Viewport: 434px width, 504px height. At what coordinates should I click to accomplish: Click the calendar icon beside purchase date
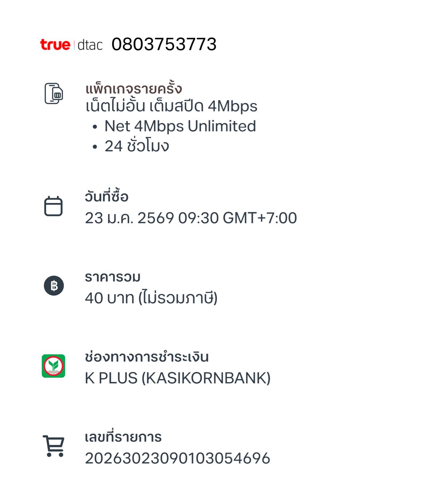(53, 206)
